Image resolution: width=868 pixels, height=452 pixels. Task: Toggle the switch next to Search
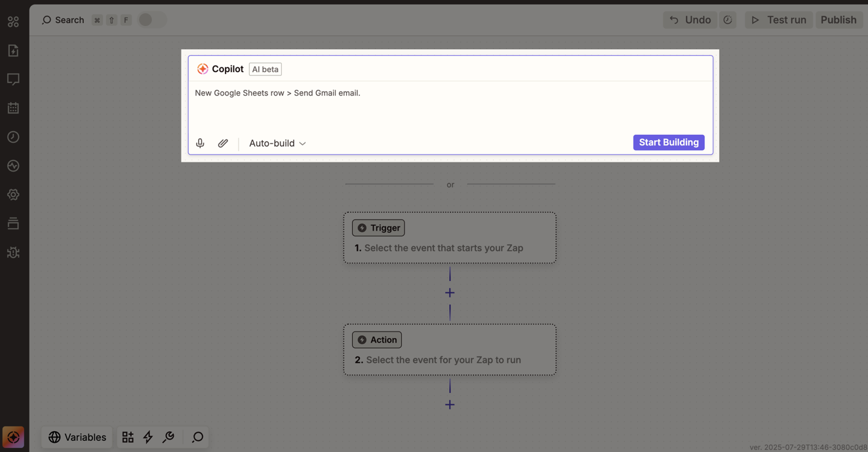151,20
